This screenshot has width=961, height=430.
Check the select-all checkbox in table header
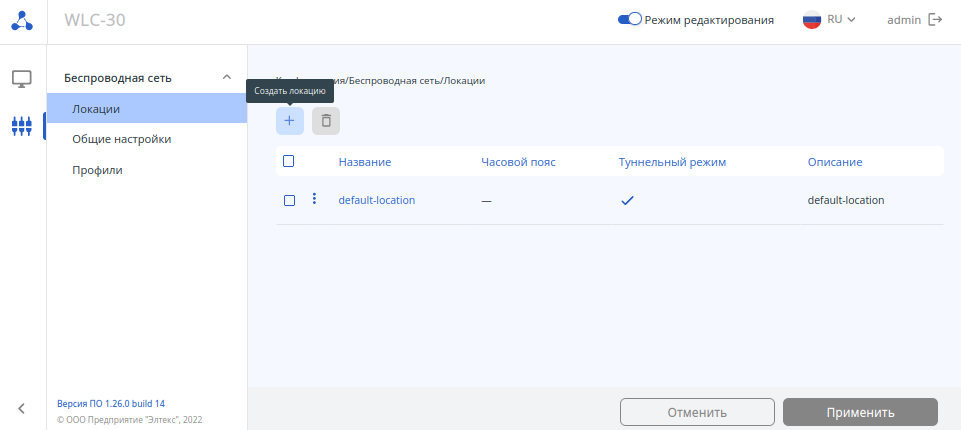289,161
